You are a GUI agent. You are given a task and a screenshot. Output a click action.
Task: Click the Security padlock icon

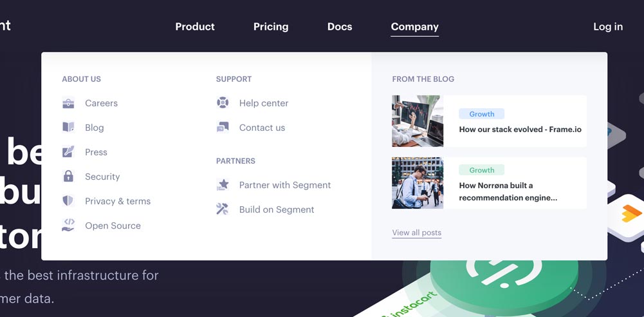click(x=68, y=177)
